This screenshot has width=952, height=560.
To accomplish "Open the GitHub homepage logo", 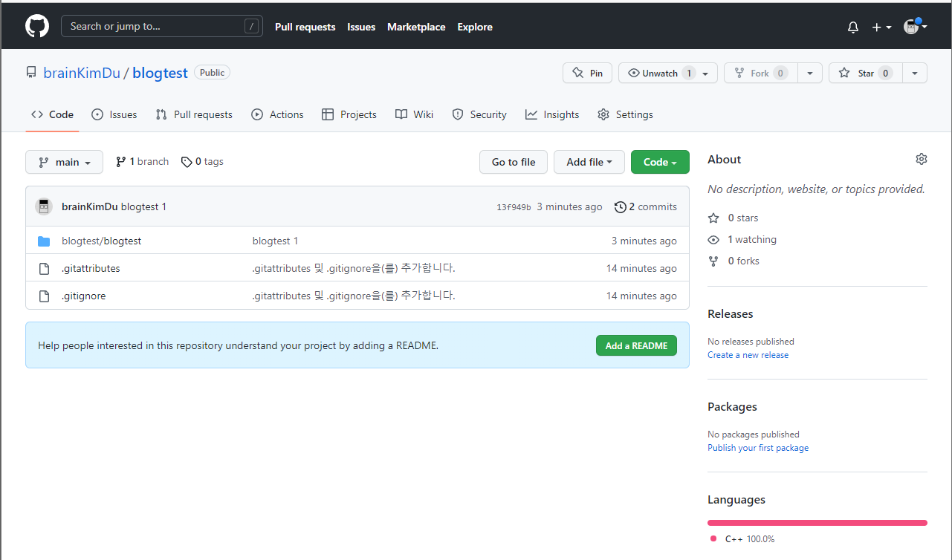I will coord(37,27).
